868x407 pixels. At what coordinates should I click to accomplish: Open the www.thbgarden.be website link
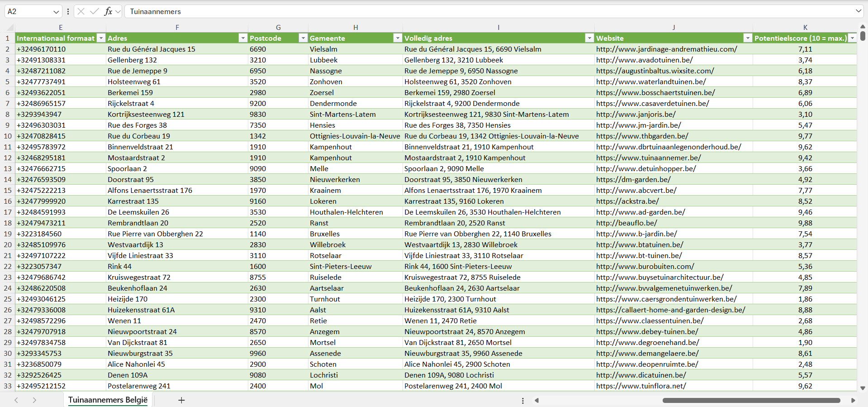pos(642,136)
